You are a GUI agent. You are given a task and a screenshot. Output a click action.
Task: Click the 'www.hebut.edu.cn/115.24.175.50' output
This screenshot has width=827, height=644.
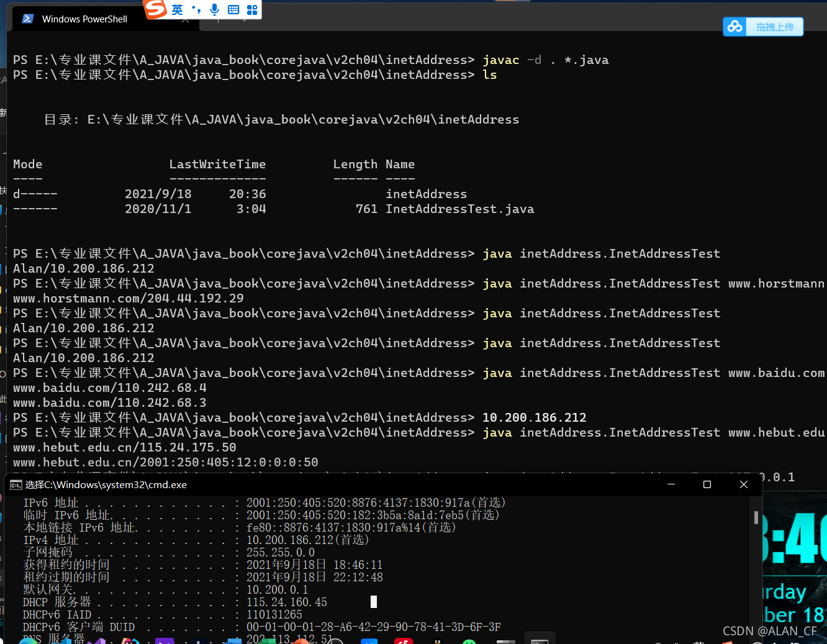125,448
